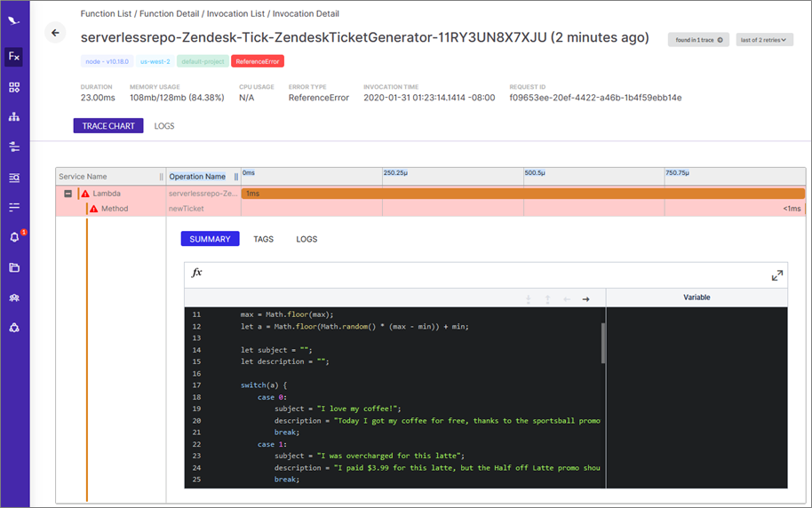
Task: Open the integrations sidebar icon at bottom
Action: coord(14,328)
